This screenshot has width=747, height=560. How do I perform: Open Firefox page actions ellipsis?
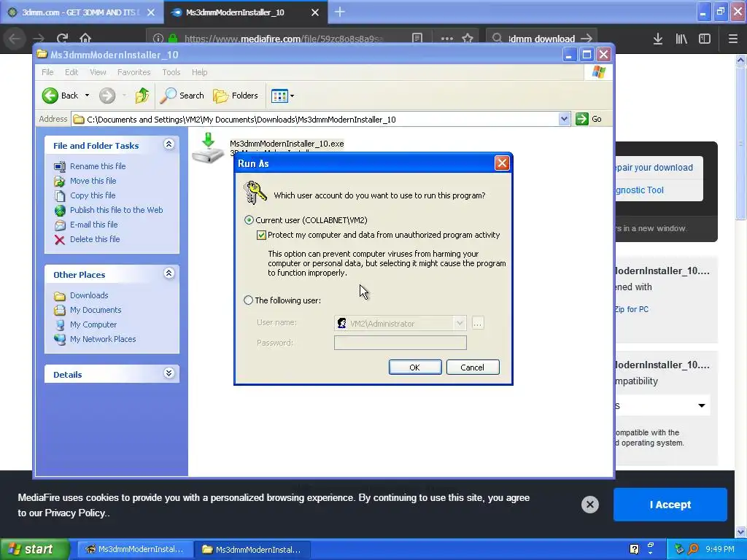(447, 39)
